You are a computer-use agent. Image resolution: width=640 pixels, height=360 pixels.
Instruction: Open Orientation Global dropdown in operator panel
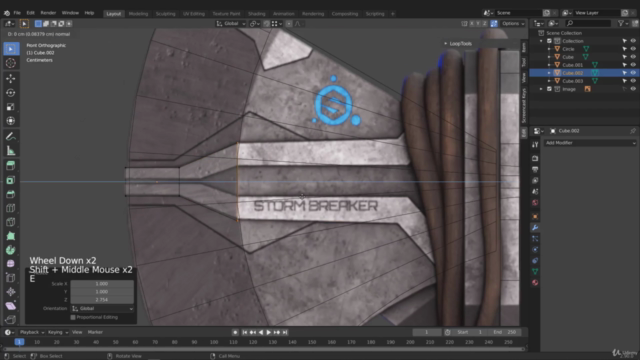click(102, 309)
